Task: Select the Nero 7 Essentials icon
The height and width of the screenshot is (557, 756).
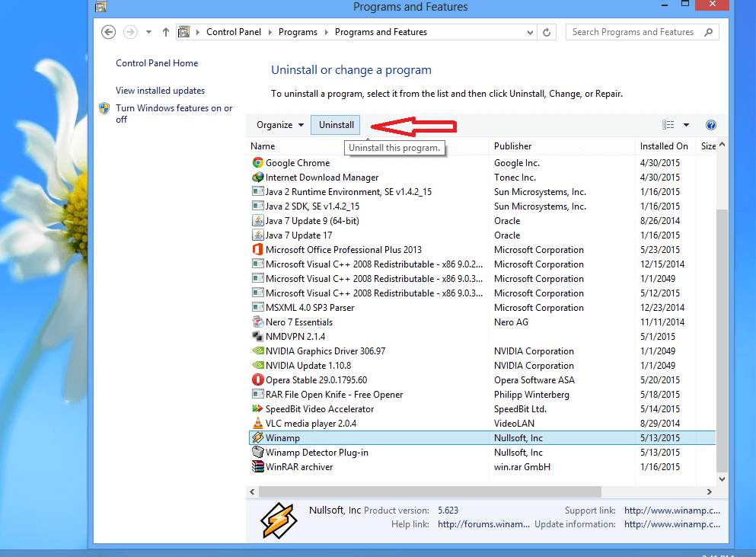Action: tap(258, 322)
